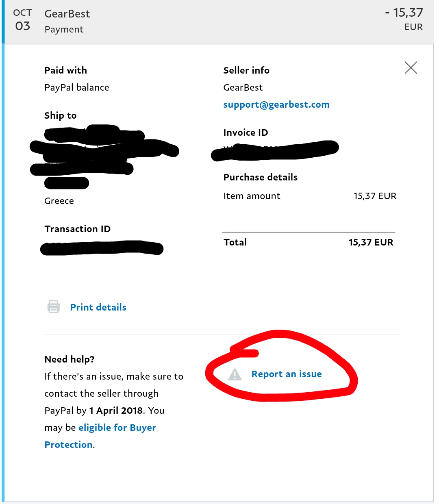Open the support@gearbest.com email link
The image size is (439, 504).
coord(276,104)
